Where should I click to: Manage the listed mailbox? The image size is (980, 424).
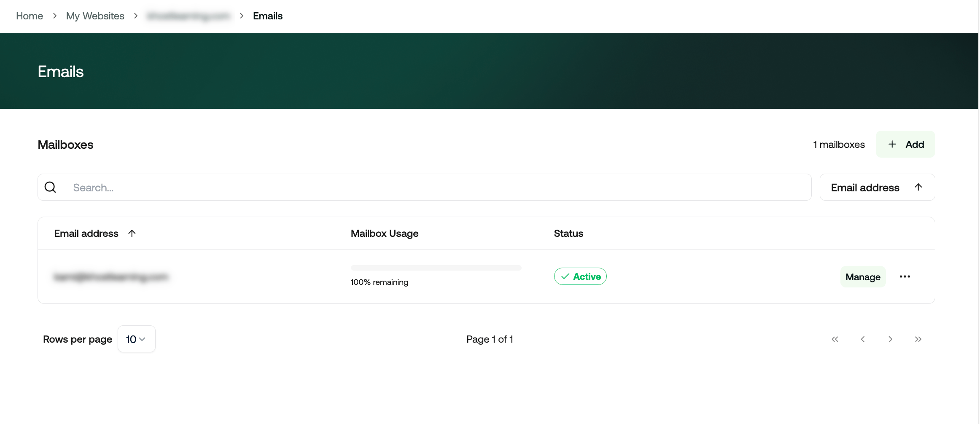click(863, 277)
